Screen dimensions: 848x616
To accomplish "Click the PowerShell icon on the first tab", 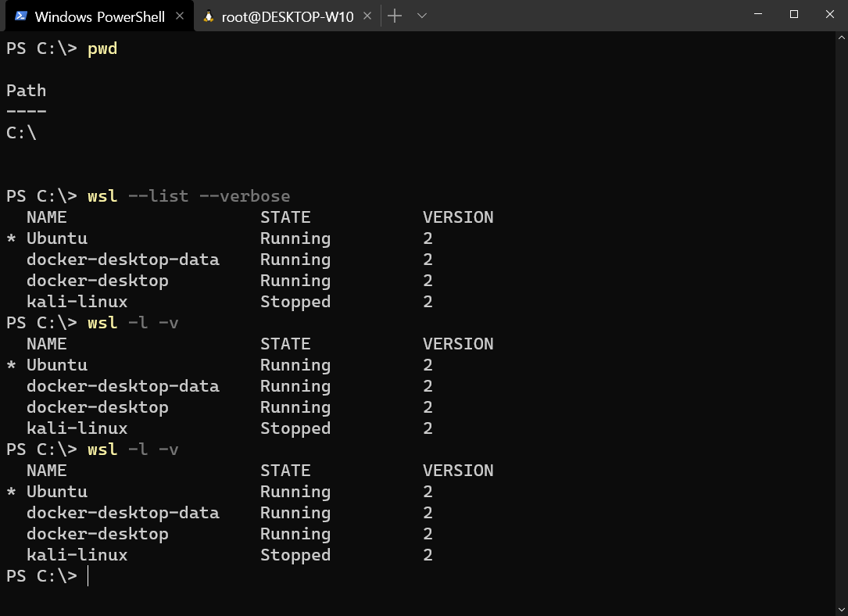I will (x=21, y=16).
